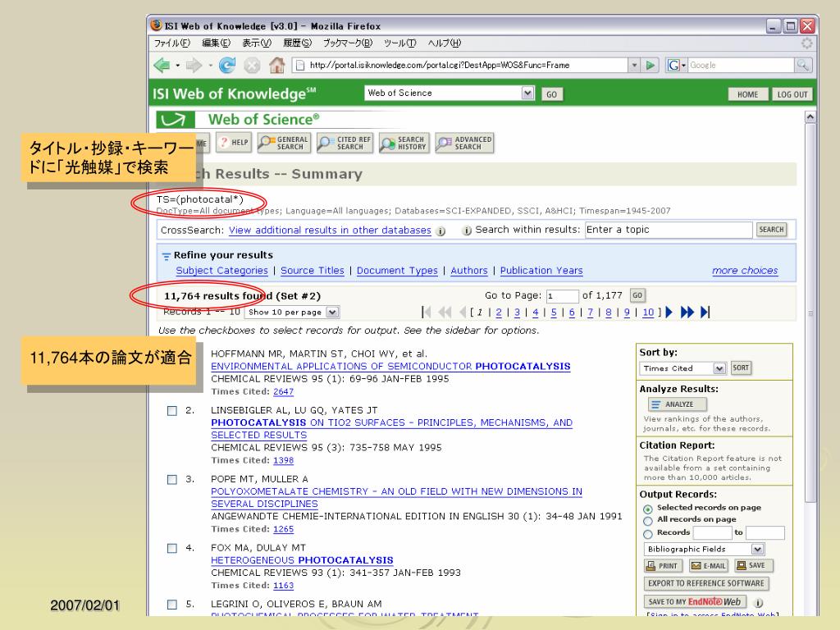This screenshot has width=840, height=630.
Task: Click the Google search engine icon
Action: [673, 66]
